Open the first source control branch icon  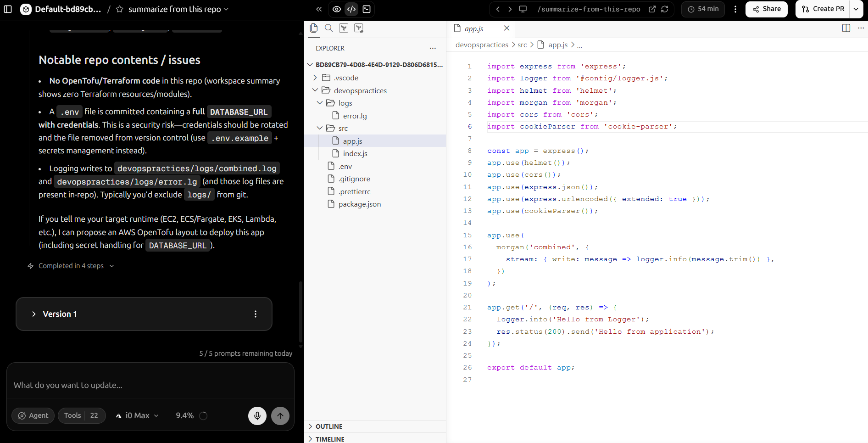tap(344, 28)
